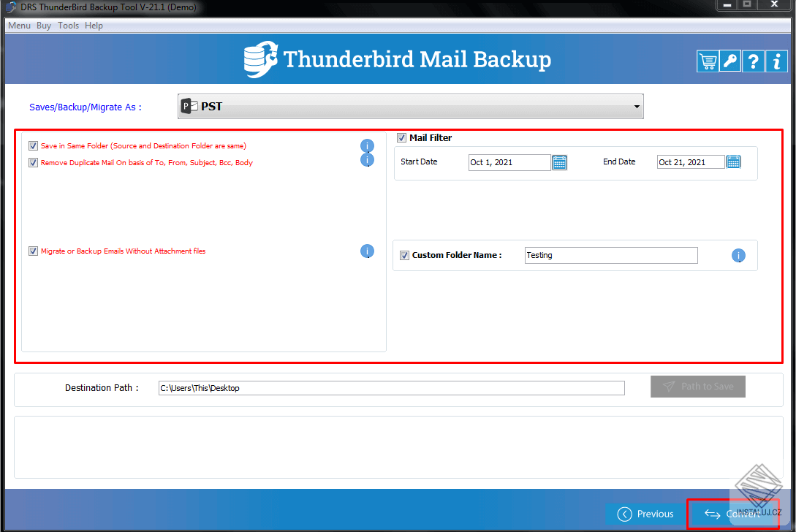This screenshot has height=532, width=796.
Task: Toggle Remove Duplicate Mail checkbox
Action: point(34,162)
